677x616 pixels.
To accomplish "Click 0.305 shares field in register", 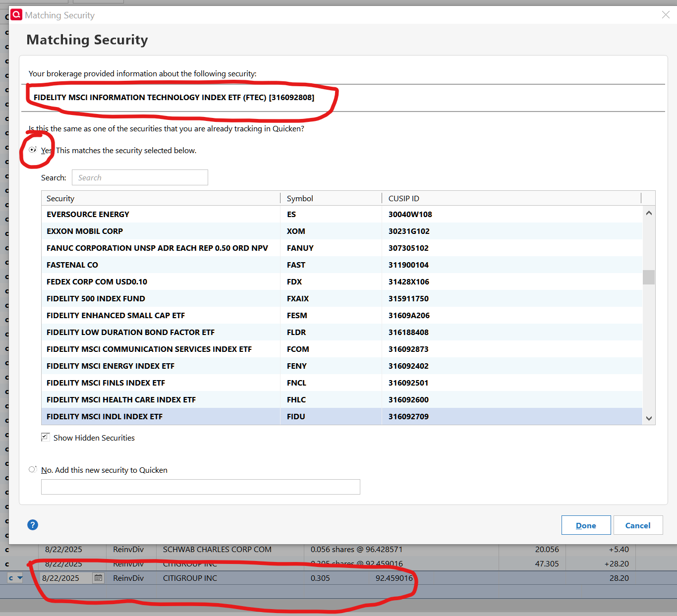I will (320, 578).
